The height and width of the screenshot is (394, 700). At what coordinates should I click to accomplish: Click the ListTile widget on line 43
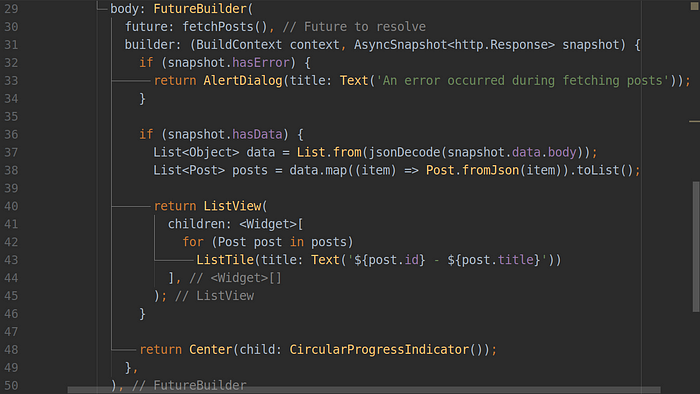click(225, 260)
